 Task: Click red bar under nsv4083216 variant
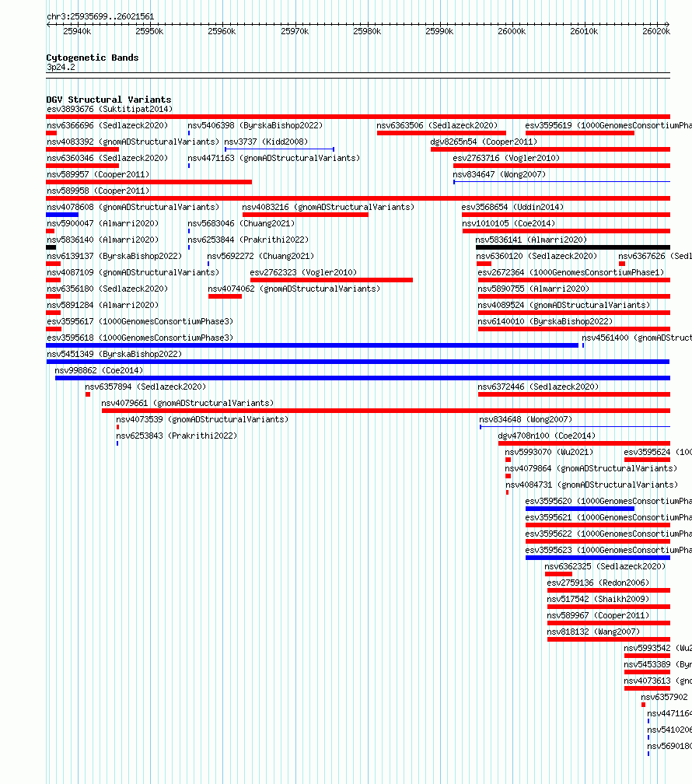(306, 215)
